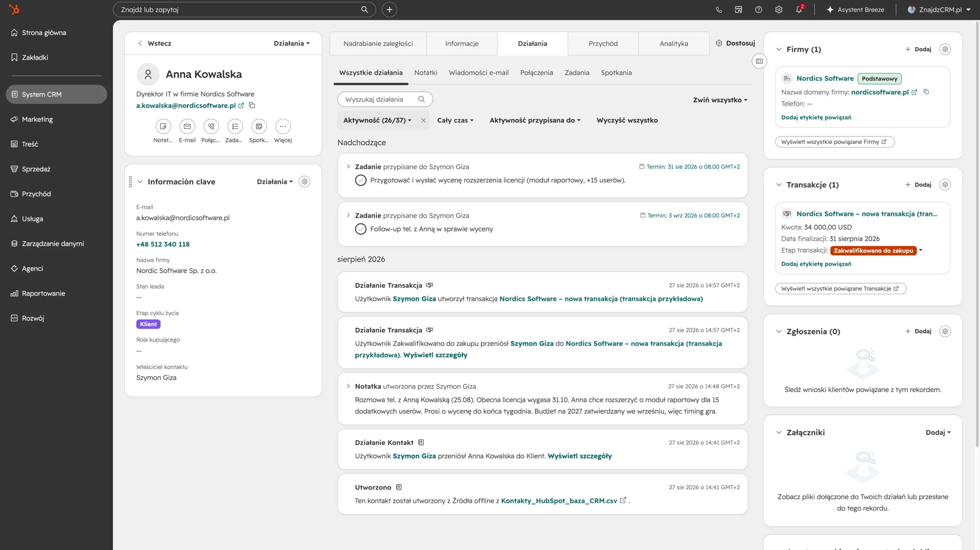Collapse the Zgłoszenia (0) panel
This screenshot has height=550, width=980.
[779, 331]
